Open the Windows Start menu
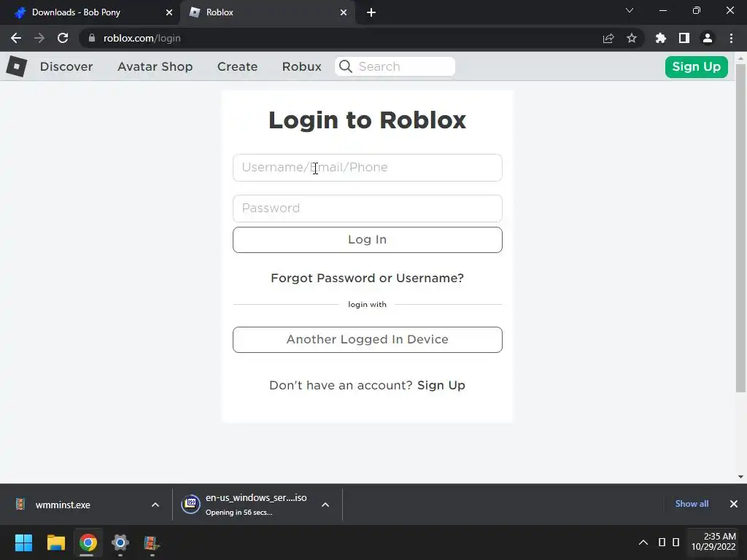The image size is (747, 560). (23, 542)
